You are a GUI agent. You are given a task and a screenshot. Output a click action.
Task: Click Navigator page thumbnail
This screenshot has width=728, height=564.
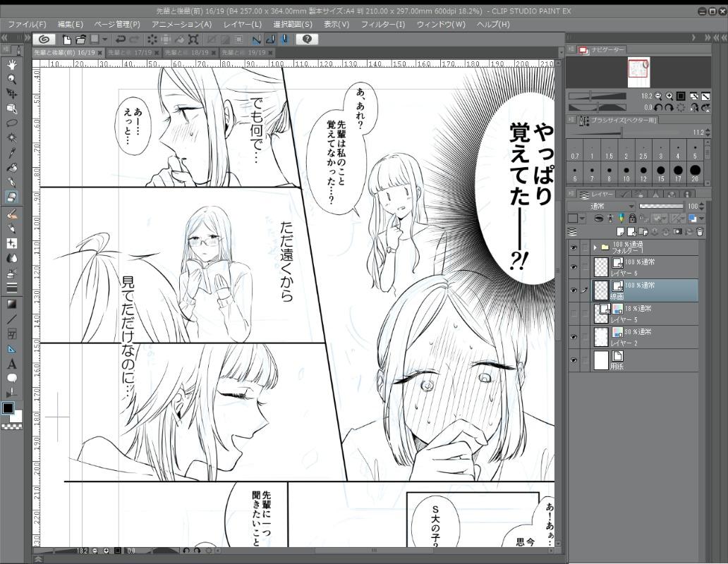tap(639, 72)
